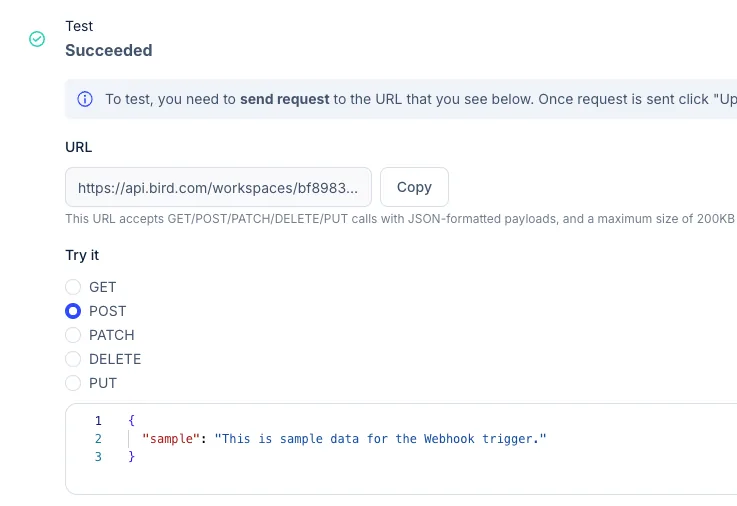Place cursor in the Webhook trigger string value
The width and height of the screenshot is (737, 506).
380,439
